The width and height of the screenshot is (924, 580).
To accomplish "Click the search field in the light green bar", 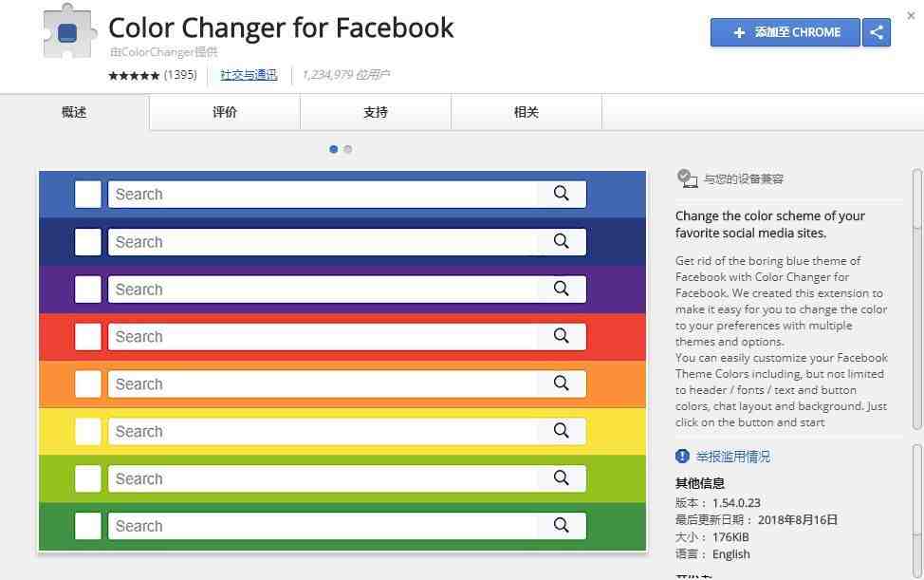I will (x=347, y=478).
